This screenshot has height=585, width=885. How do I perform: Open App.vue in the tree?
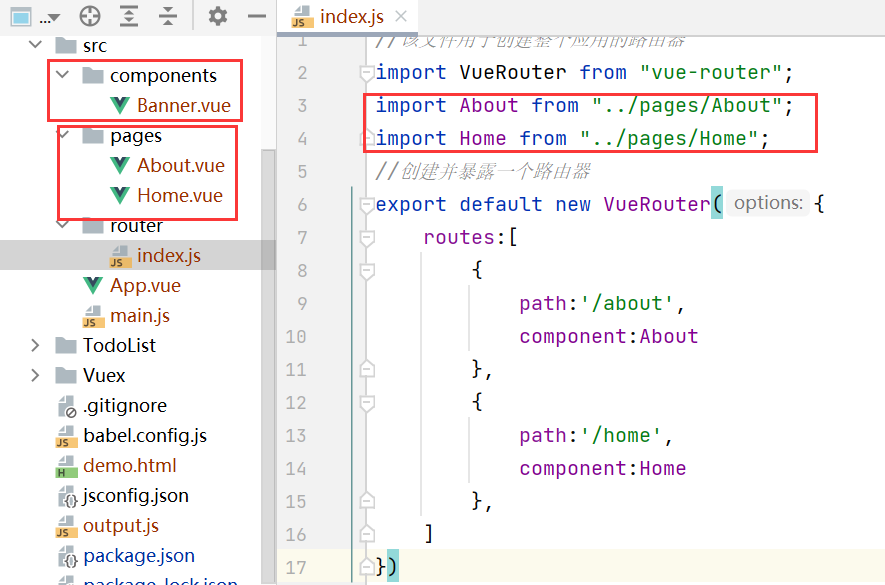[145, 285]
